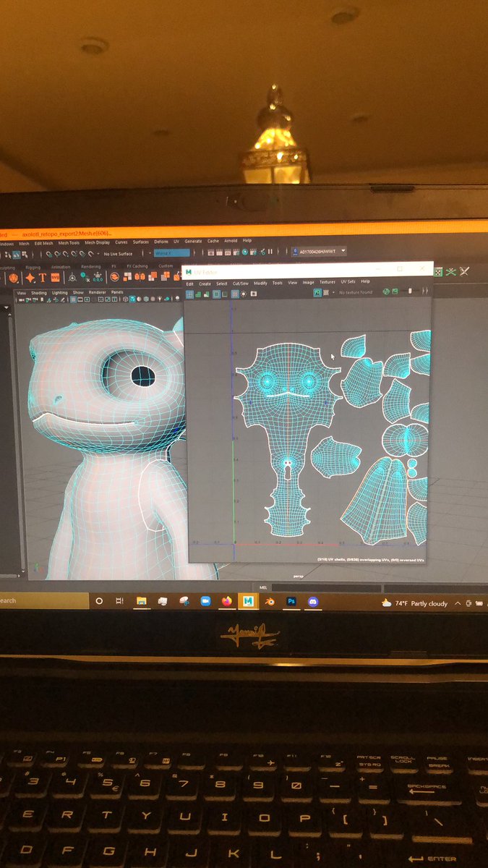Open Maya's Deform menu
The height and width of the screenshot is (868, 488).
pos(160,242)
